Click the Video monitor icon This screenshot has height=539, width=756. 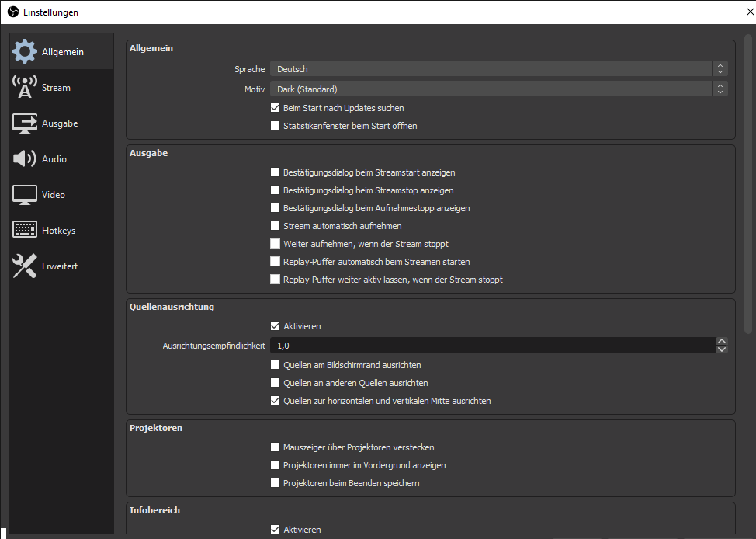25,195
